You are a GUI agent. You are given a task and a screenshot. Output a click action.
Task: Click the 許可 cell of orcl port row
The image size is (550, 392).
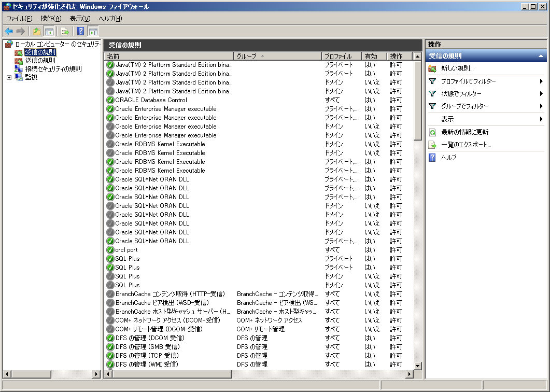pos(396,250)
